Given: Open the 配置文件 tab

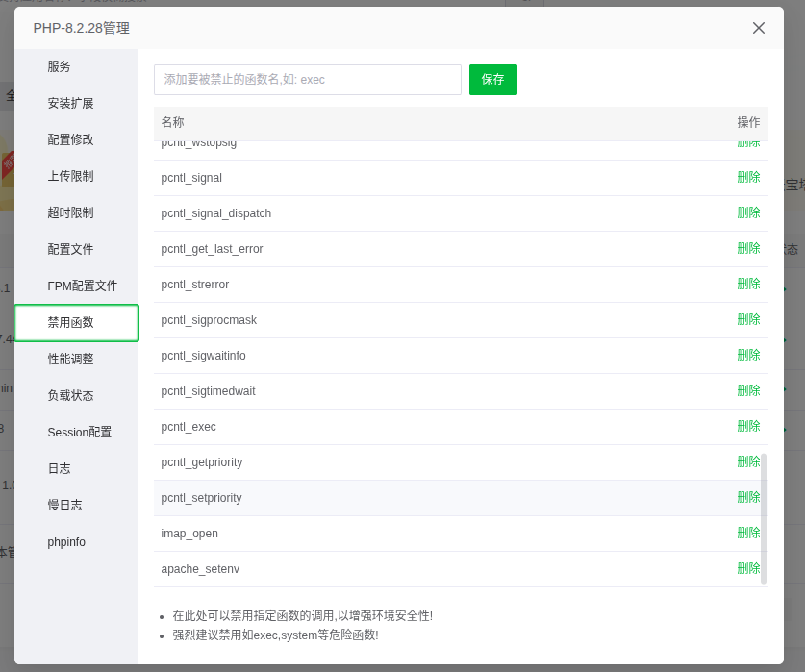Looking at the screenshot, I should click(x=71, y=249).
